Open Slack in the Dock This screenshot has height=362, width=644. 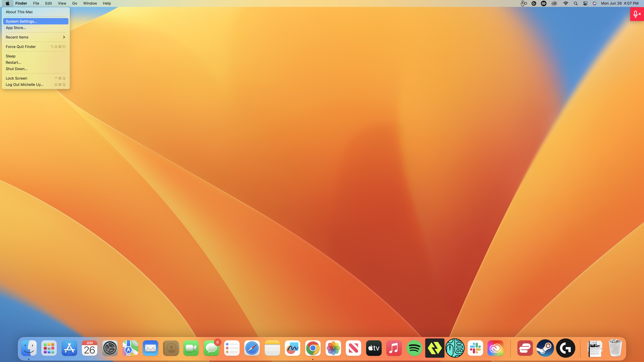click(475, 348)
